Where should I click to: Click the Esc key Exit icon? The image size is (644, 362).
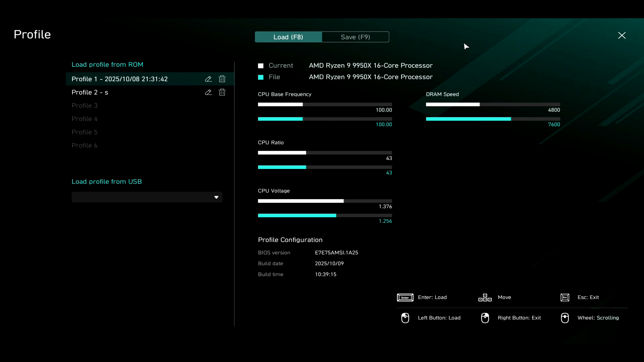[x=565, y=298]
